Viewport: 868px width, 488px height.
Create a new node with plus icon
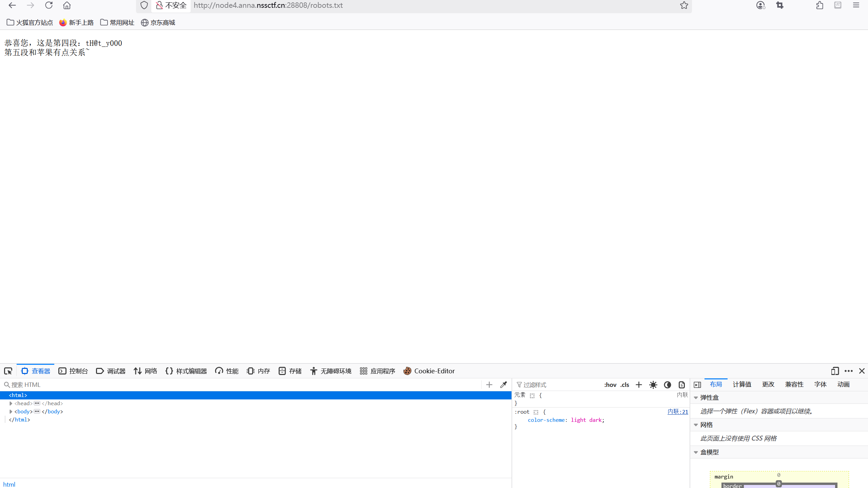[489, 384]
